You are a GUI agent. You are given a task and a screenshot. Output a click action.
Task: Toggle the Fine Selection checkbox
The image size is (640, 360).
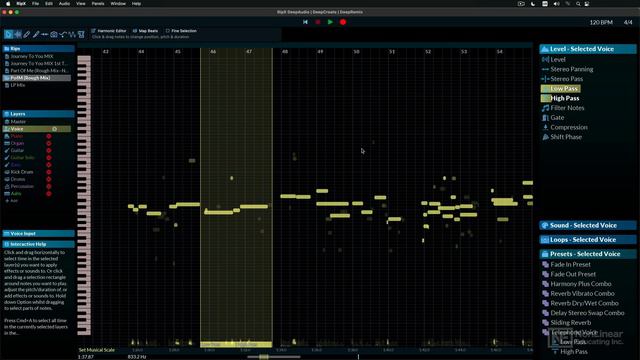coord(167,31)
